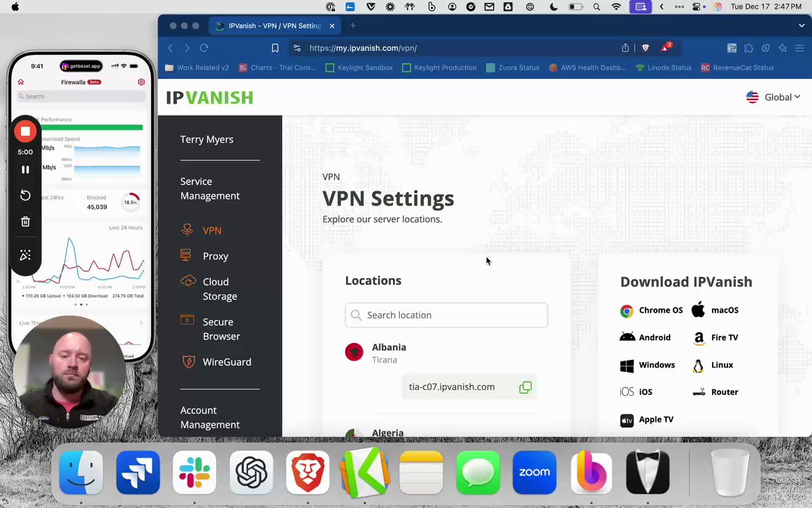Go forward in the browser
This screenshot has height=508, width=812.
(187, 48)
